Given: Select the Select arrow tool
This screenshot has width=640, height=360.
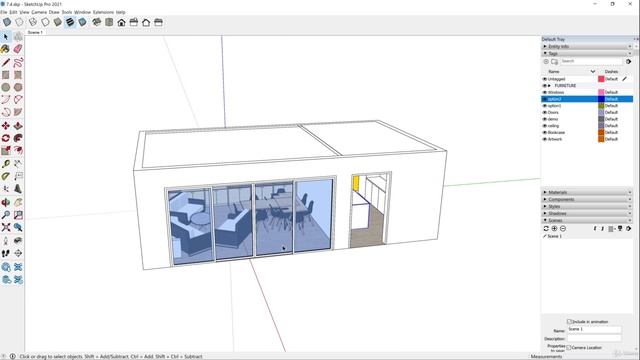Looking at the screenshot, I should click(6, 37).
